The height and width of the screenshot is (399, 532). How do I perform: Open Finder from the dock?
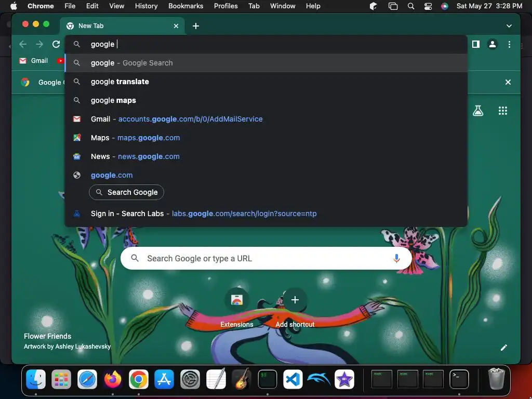pyautogui.click(x=36, y=379)
